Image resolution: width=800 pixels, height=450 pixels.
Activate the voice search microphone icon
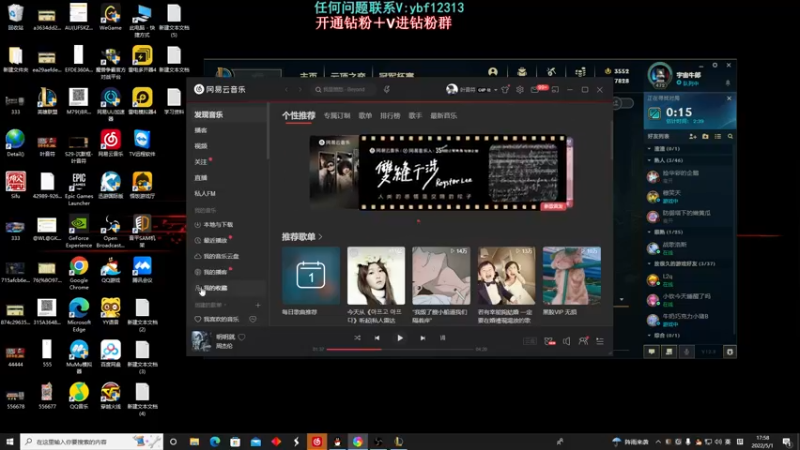point(387,89)
